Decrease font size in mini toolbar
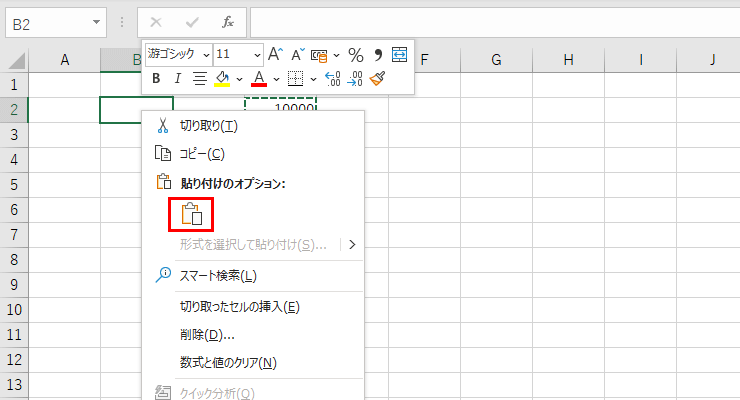The image size is (740, 400). click(x=298, y=54)
